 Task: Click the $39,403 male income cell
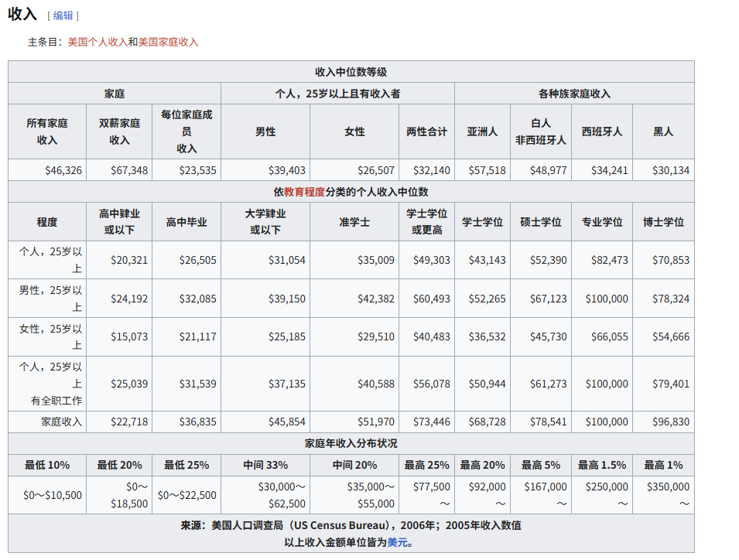(265, 170)
